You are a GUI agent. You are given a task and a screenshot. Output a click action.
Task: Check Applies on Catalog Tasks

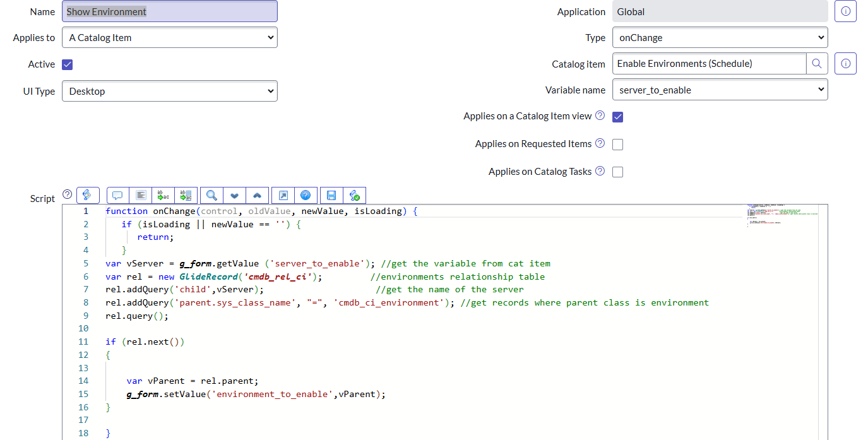618,172
